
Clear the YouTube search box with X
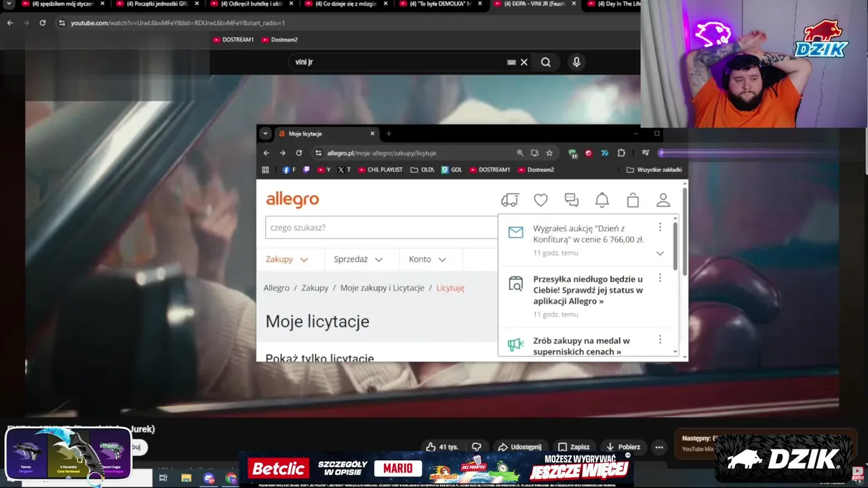click(524, 62)
